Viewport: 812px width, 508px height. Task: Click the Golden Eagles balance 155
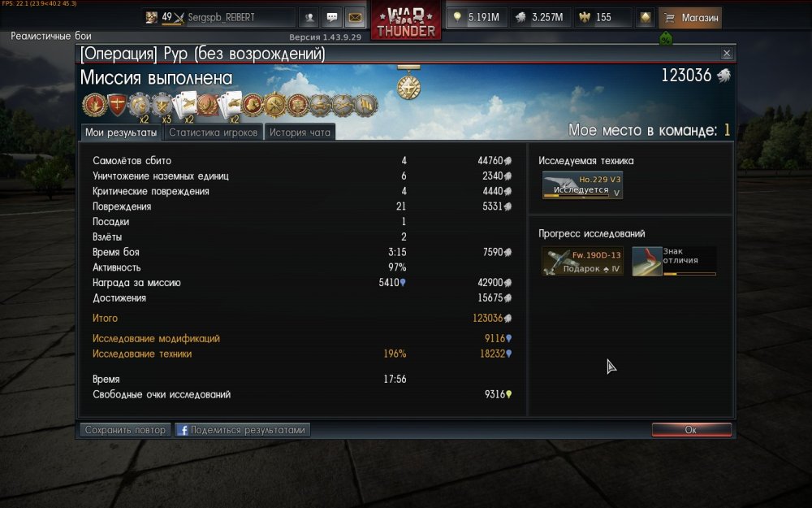(603, 17)
